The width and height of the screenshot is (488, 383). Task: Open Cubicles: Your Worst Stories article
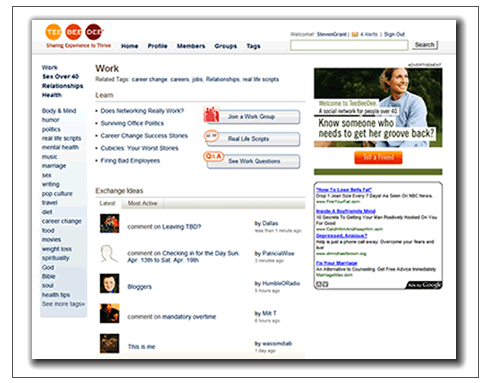pyautogui.click(x=139, y=148)
